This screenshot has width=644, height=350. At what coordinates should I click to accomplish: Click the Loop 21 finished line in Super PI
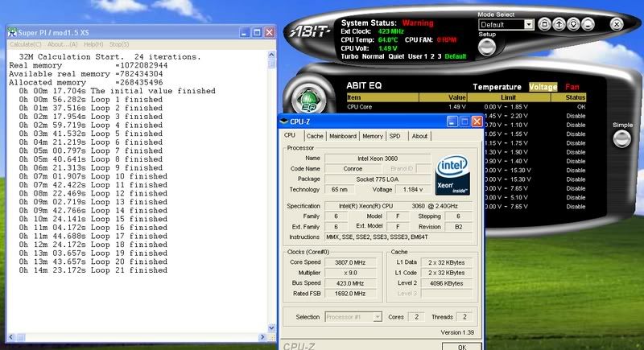tap(93, 270)
